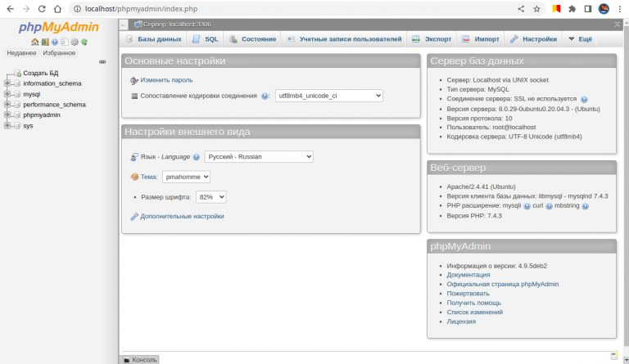The height and width of the screenshot is (364, 629).
Task: Expand the information_schema database tree node
Action: [7, 83]
